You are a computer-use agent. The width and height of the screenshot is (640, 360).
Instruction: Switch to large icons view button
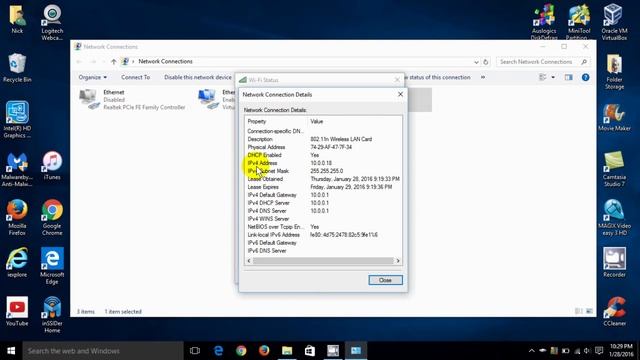pyautogui.click(x=589, y=311)
